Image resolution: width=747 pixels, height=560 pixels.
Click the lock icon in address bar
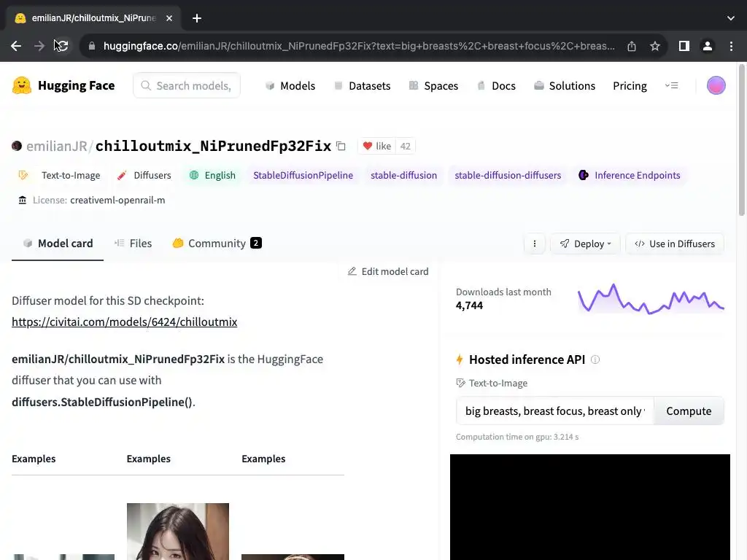92,46
